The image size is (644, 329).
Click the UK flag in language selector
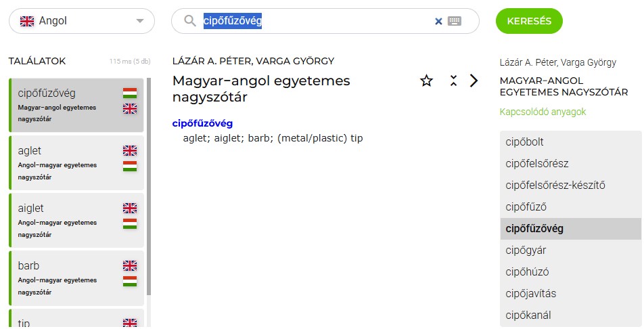coord(27,21)
